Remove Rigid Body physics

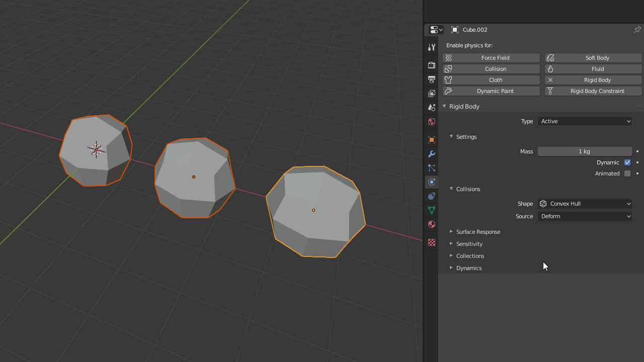tap(593, 80)
